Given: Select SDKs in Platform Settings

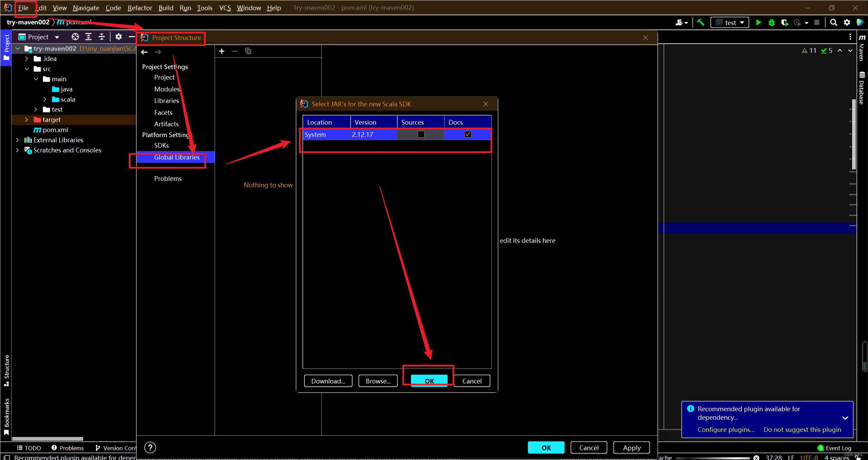Looking at the screenshot, I should tap(161, 145).
